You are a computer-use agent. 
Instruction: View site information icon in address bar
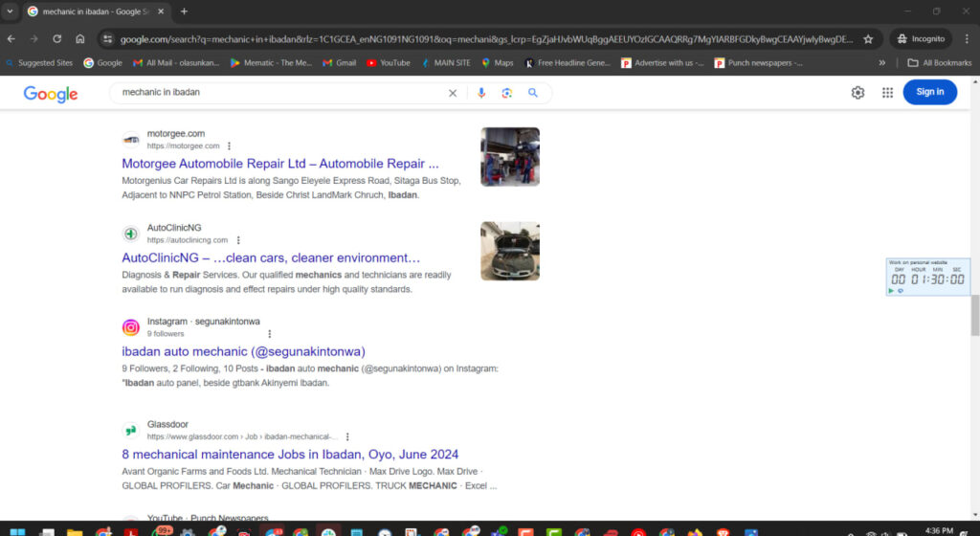[107, 38]
